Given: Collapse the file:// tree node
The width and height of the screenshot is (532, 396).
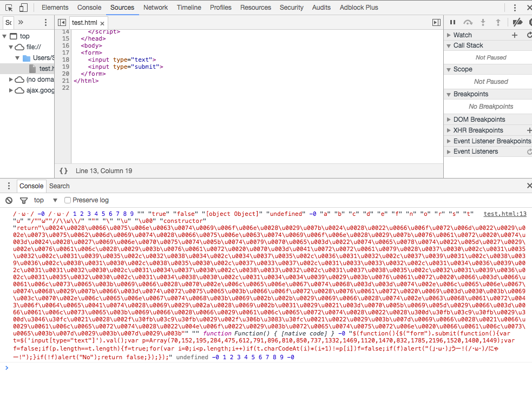Looking at the screenshot, I should click(11, 47).
